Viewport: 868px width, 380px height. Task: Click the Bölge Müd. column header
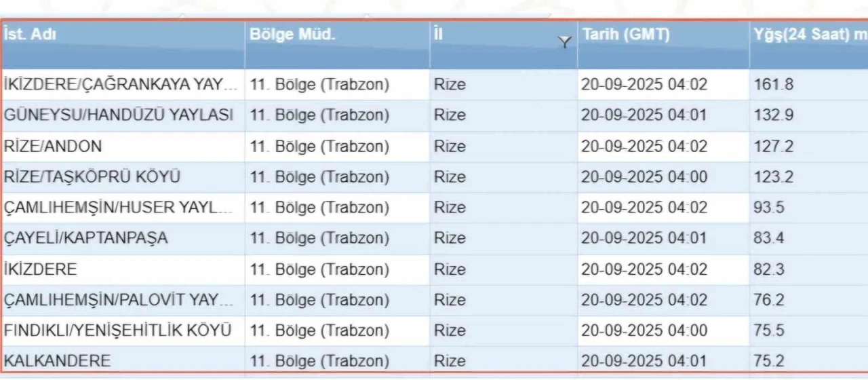point(292,35)
